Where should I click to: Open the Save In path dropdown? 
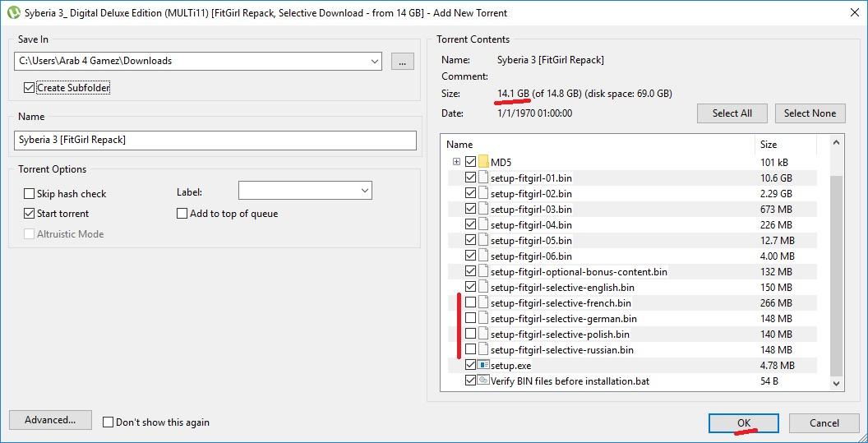point(375,61)
